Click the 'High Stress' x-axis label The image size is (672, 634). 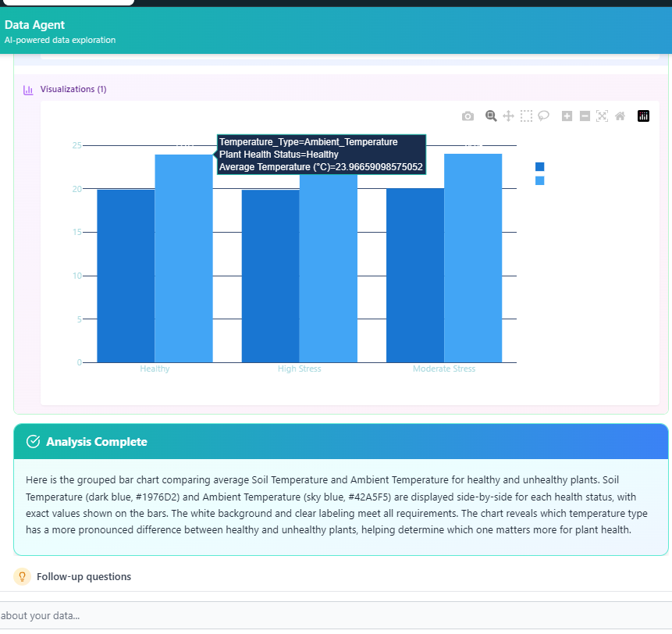(x=299, y=369)
